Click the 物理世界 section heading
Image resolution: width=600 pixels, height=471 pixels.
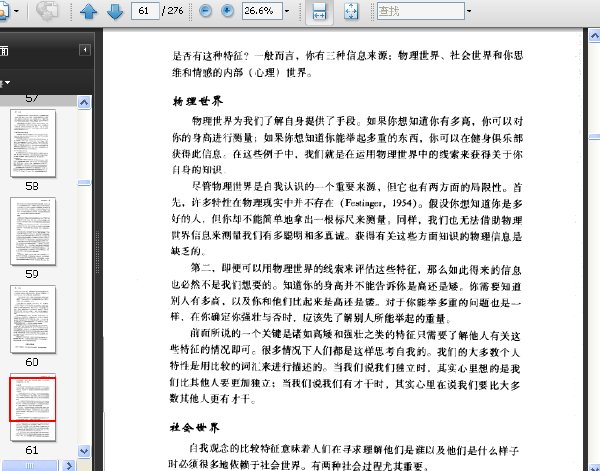[x=198, y=101]
